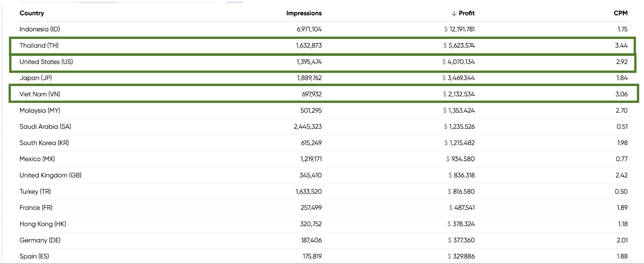
Task: Click Mexico (MX) in the country list
Action: 37,159
